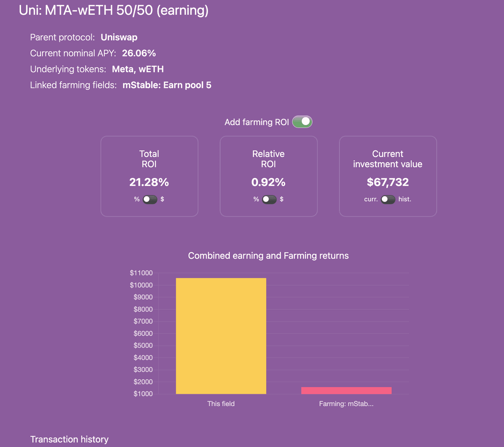Click the Transaction history heading
This screenshot has height=447, width=504.
pyautogui.click(x=69, y=439)
